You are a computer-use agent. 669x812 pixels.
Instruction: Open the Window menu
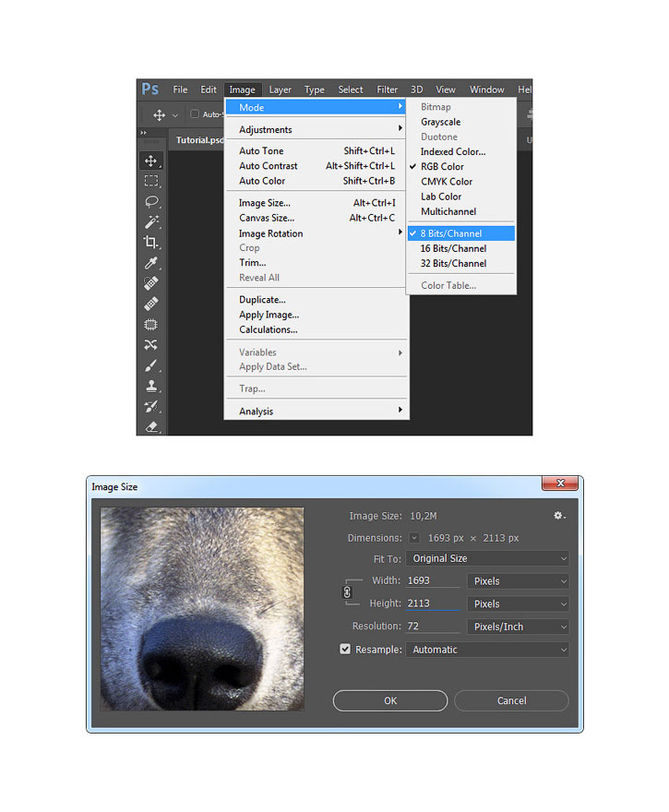(x=486, y=90)
